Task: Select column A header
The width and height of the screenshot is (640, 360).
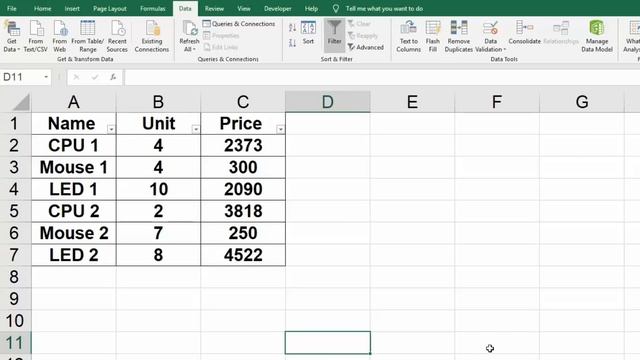Action: [74, 102]
